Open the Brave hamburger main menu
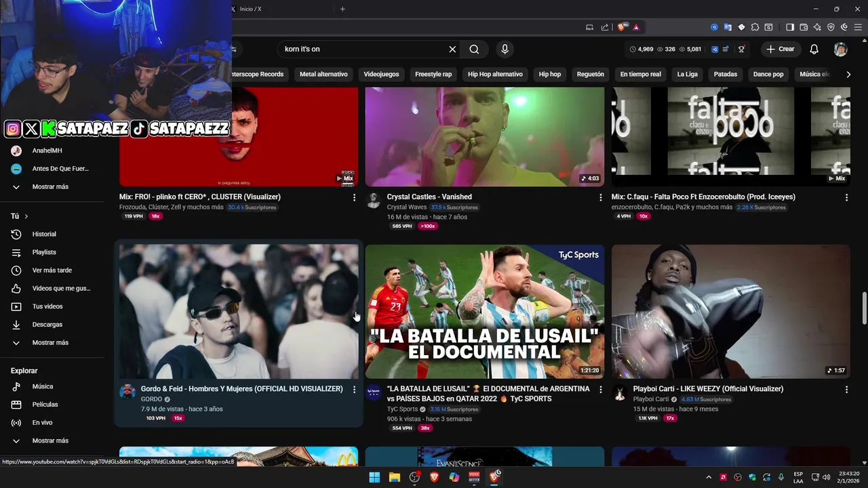The image size is (868, 488). (x=858, y=27)
